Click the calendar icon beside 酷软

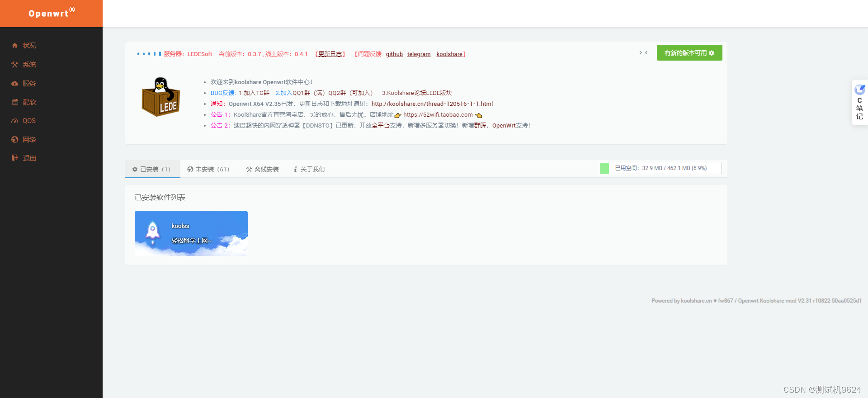pyautogui.click(x=15, y=102)
